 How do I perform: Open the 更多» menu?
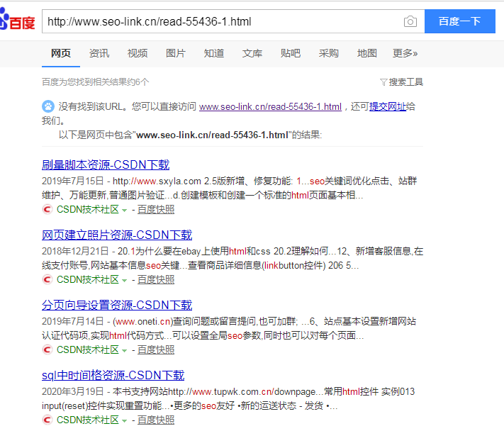[x=405, y=53]
